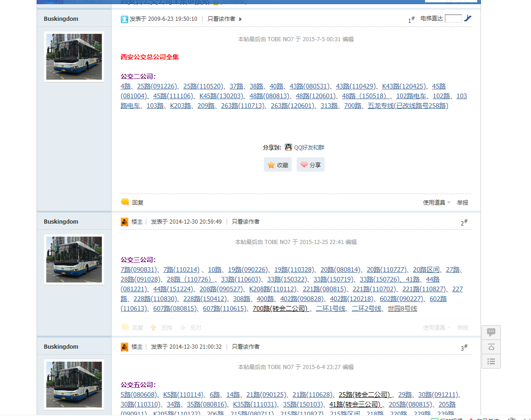This screenshot has height=420, width=531.
Task: Jump to page top via floating arrow
Action: tap(491, 347)
